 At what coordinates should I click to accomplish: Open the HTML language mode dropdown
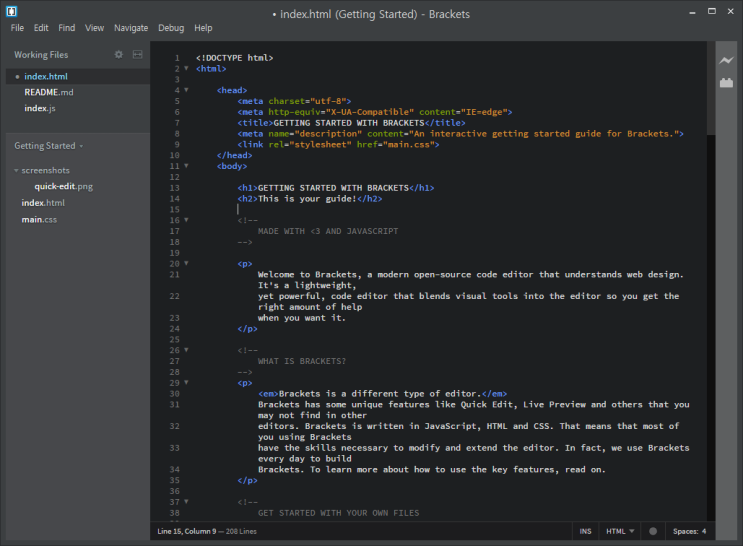[x=620, y=531]
